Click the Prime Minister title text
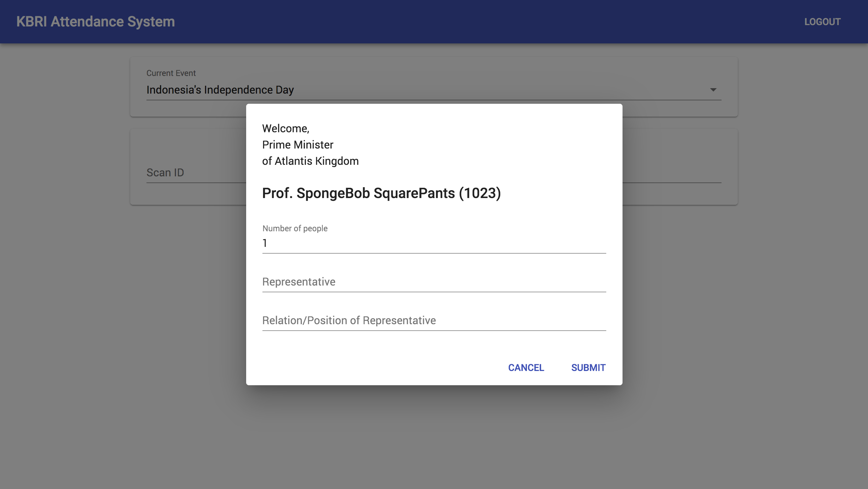Image resolution: width=868 pixels, height=489 pixels. pyautogui.click(x=298, y=145)
